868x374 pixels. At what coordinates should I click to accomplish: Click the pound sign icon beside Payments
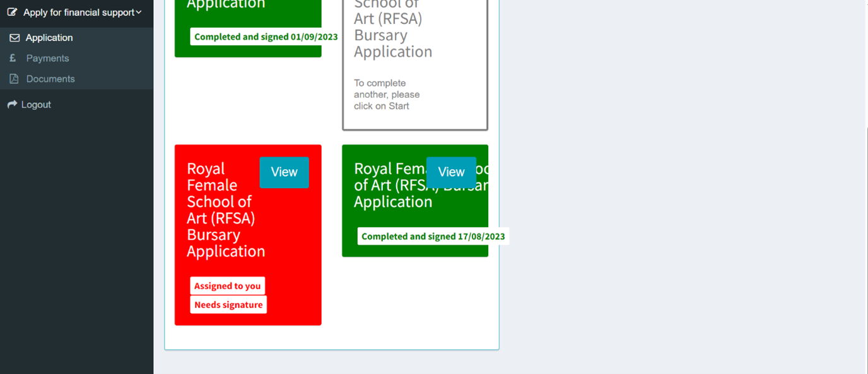pos(13,58)
